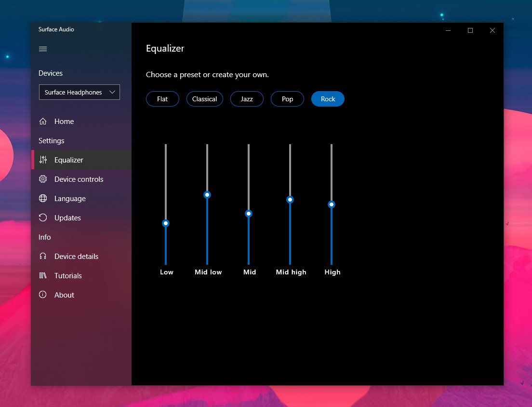The width and height of the screenshot is (532, 407).
Task: Click the Surface Audio window title
Action: click(56, 29)
